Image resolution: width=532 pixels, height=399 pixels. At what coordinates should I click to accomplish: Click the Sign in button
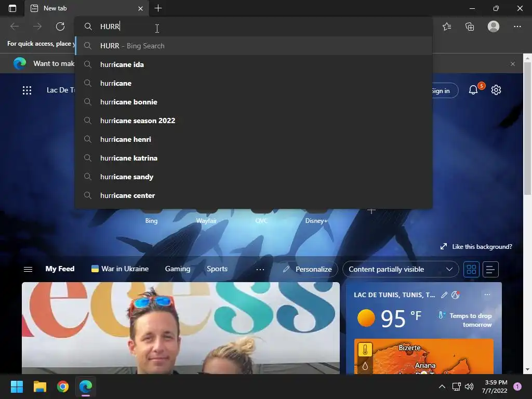[x=445, y=90]
